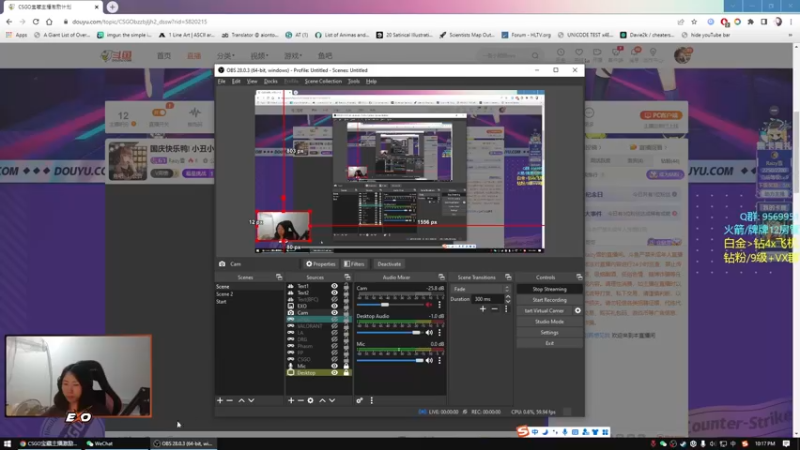
Task: Open Virtual Camera settings gear
Action: [x=578, y=311]
